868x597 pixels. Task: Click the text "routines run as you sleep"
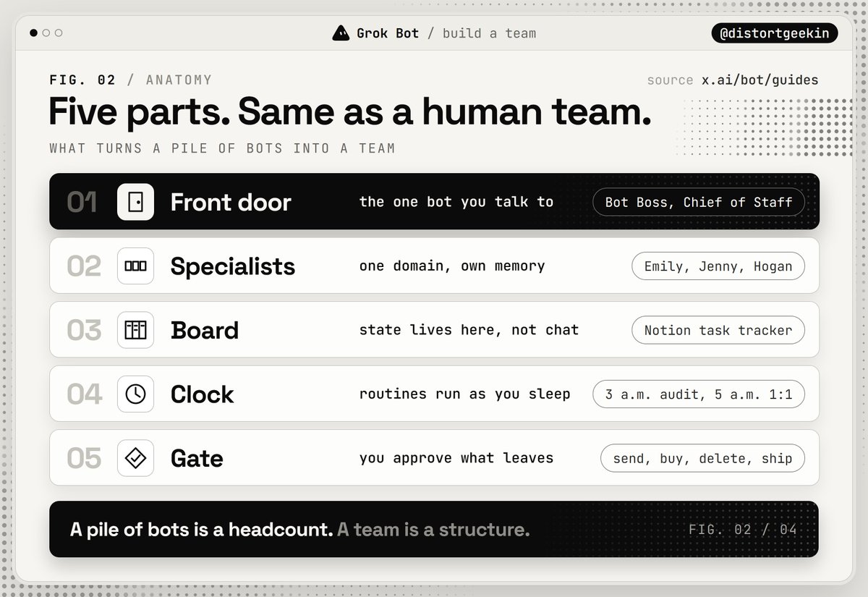(x=465, y=394)
